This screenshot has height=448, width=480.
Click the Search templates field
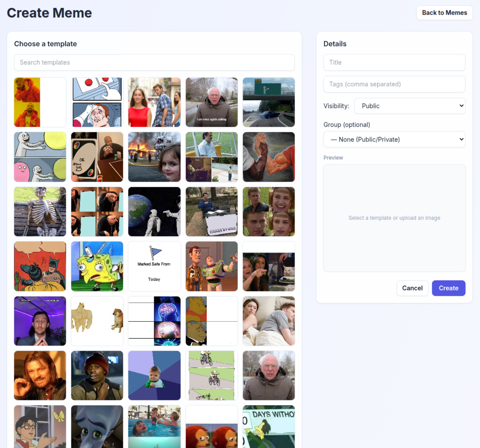154,62
